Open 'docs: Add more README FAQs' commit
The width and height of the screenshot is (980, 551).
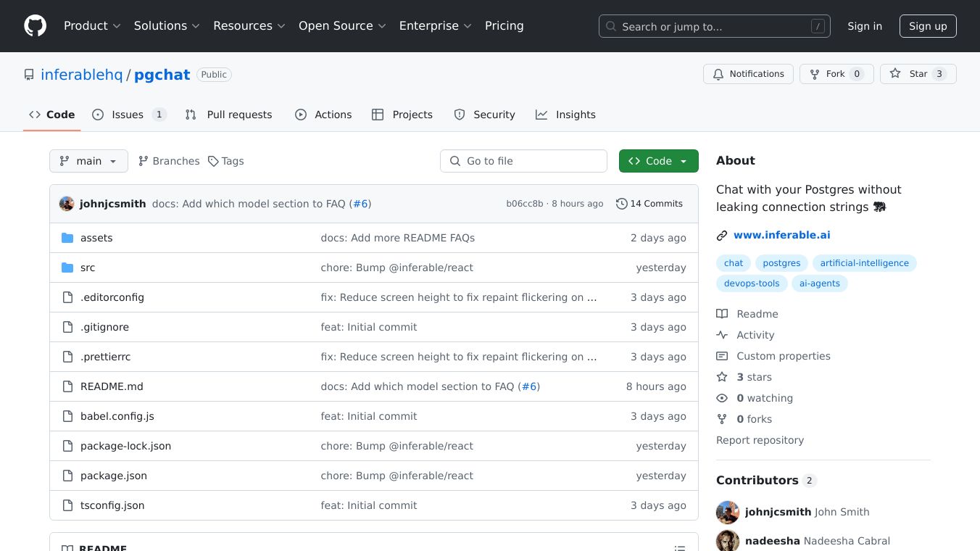pyautogui.click(x=398, y=238)
